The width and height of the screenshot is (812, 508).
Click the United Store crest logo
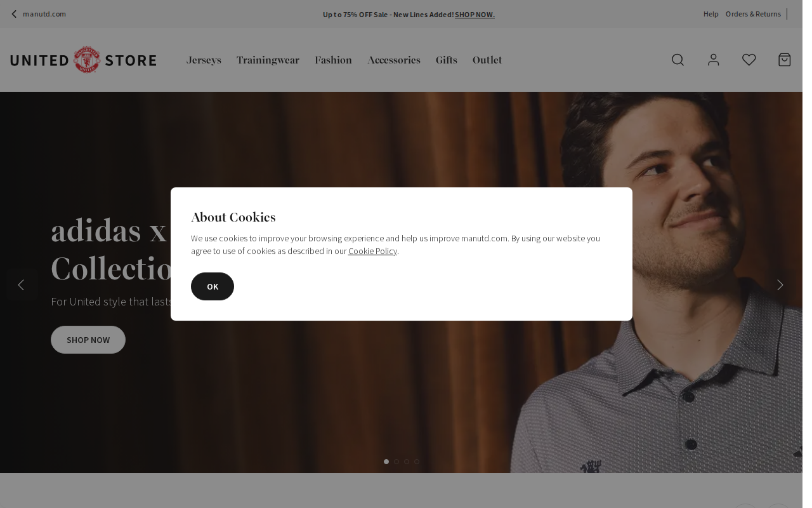[87, 60]
